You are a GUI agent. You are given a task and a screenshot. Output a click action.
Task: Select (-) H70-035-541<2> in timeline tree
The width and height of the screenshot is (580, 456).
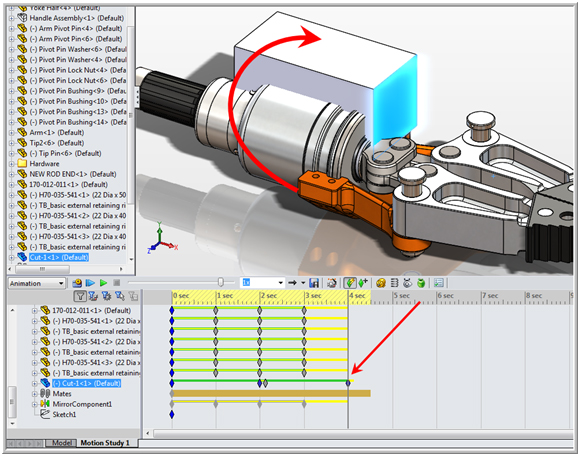[96, 342]
